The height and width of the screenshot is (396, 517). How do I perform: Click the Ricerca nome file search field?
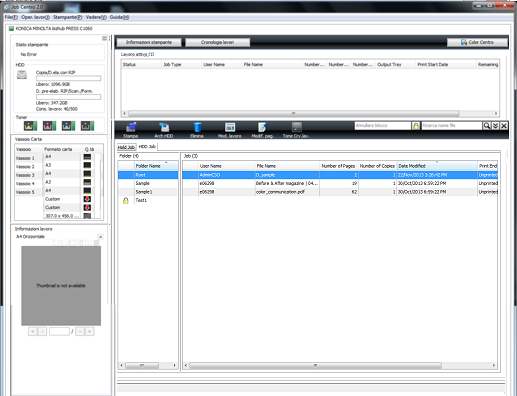point(452,126)
